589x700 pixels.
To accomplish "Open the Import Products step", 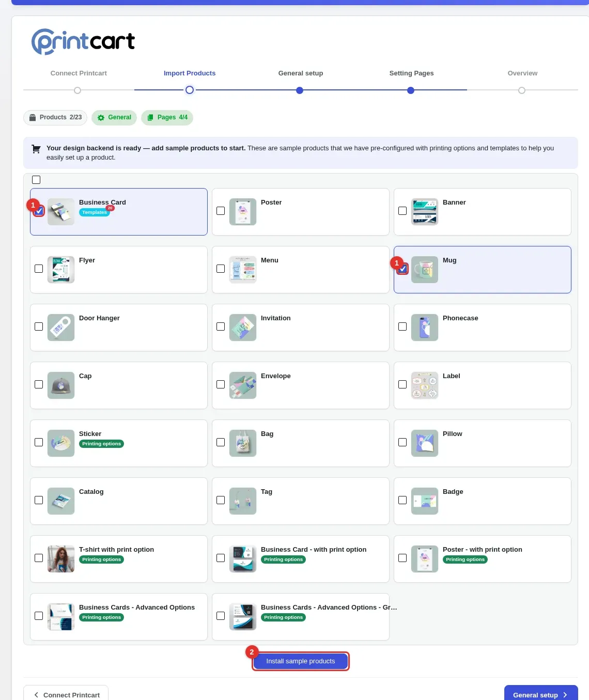I will click(x=190, y=73).
